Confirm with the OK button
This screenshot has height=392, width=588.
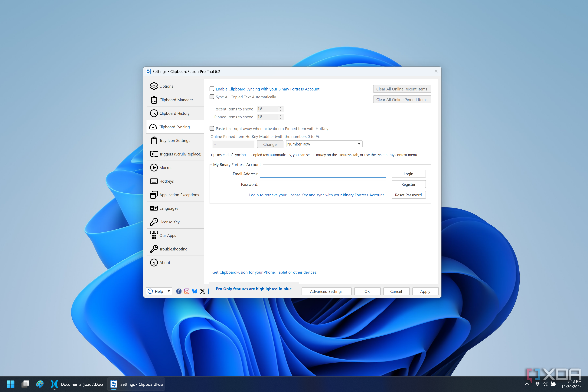tap(367, 291)
